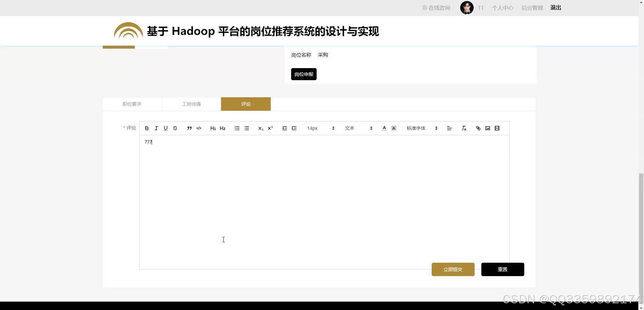Viewport: 644px width, 310px height.
Task: Toggle strikethrough formatting in editor
Action: click(x=175, y=128)
